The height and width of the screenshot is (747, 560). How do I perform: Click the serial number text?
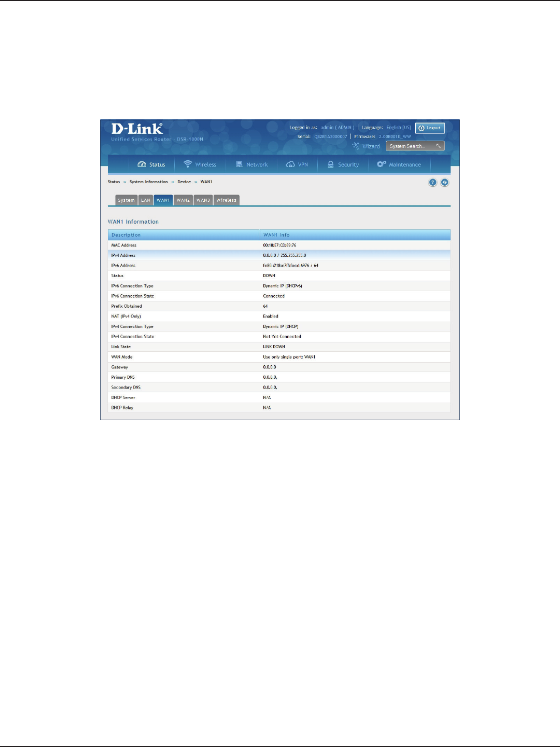pos(331,137)
